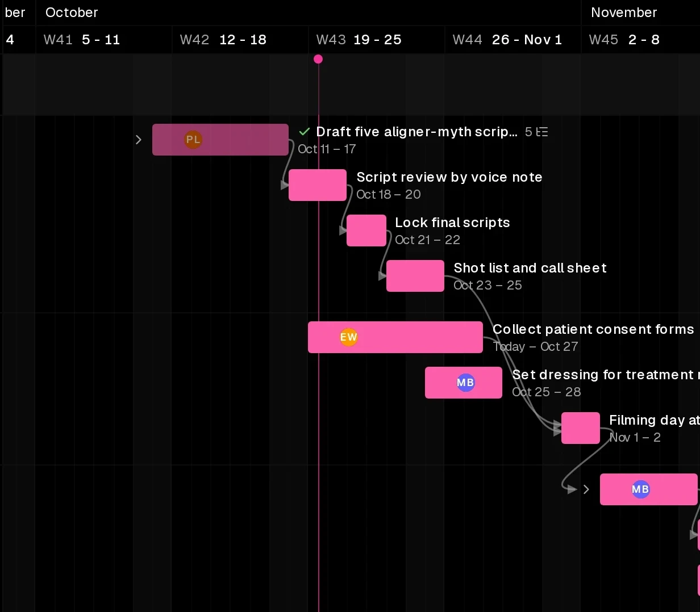Select the today marker dot on timeline
Image resolution: width=700 pixels, height=612 pixels.
318,59
